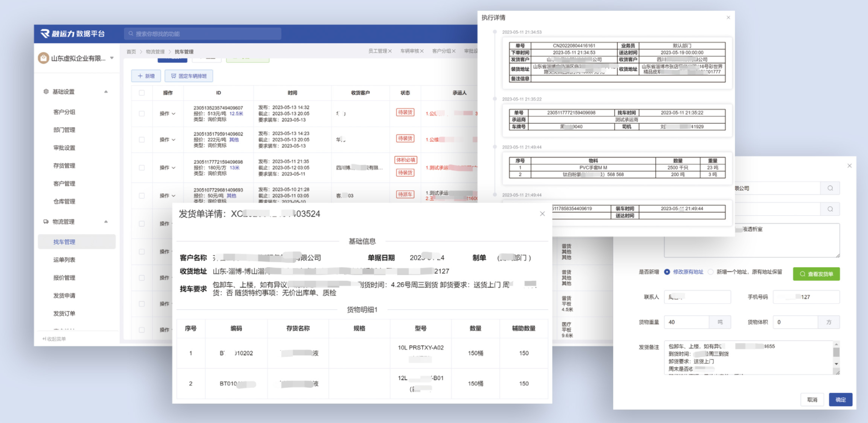
Task: Open the 山东虚拟企业 company dropdown arrow
Action: [x=112, y=58]
